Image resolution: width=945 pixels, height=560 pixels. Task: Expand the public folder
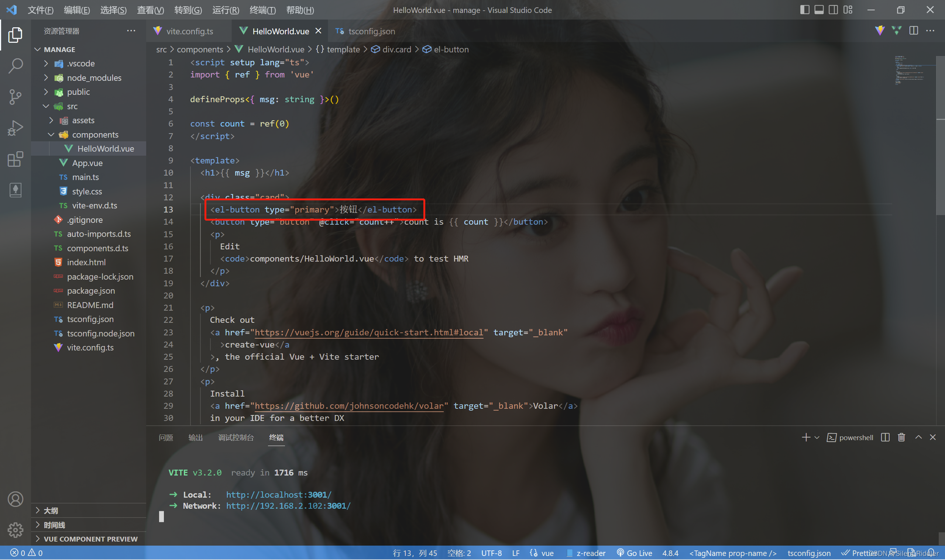click(x=89, y=92)
